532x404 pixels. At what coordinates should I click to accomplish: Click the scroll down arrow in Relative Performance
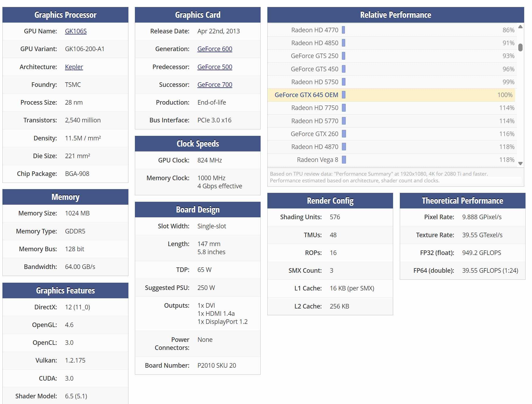coord(520,163)
